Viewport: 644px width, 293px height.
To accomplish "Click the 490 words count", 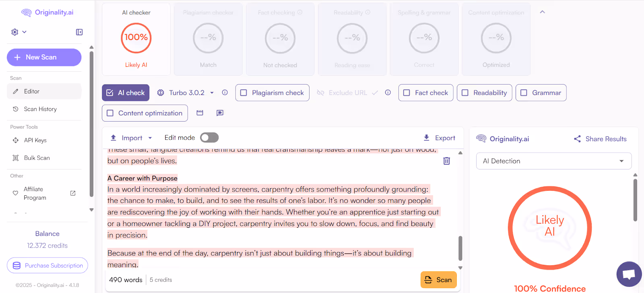I will [126, 280].
